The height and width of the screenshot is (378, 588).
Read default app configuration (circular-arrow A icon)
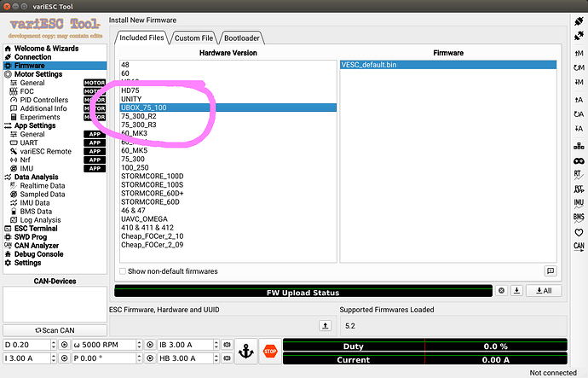click(579, 113)
